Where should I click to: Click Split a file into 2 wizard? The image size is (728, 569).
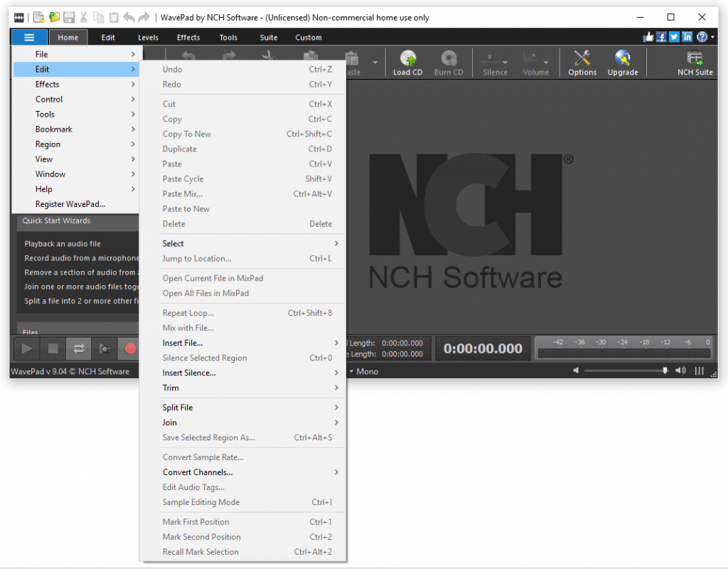[x=81, y=301]
